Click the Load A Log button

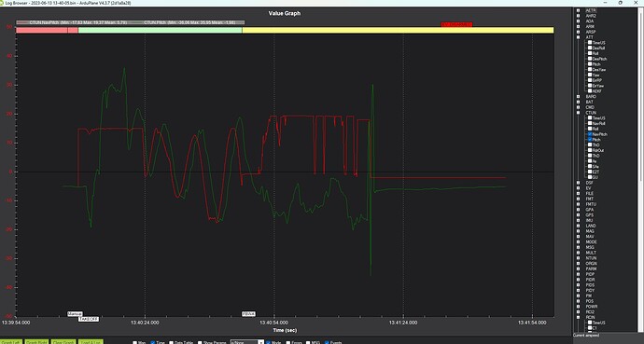91,341
